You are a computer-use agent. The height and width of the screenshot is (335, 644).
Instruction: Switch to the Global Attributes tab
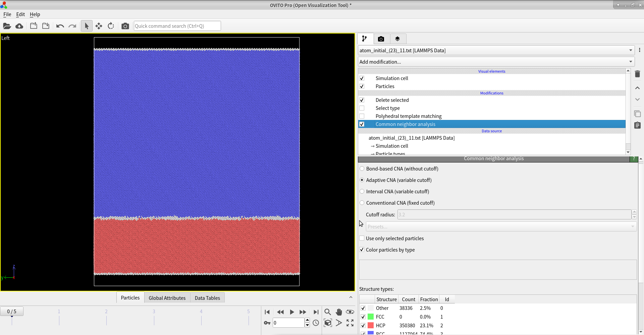coord(167,298)
